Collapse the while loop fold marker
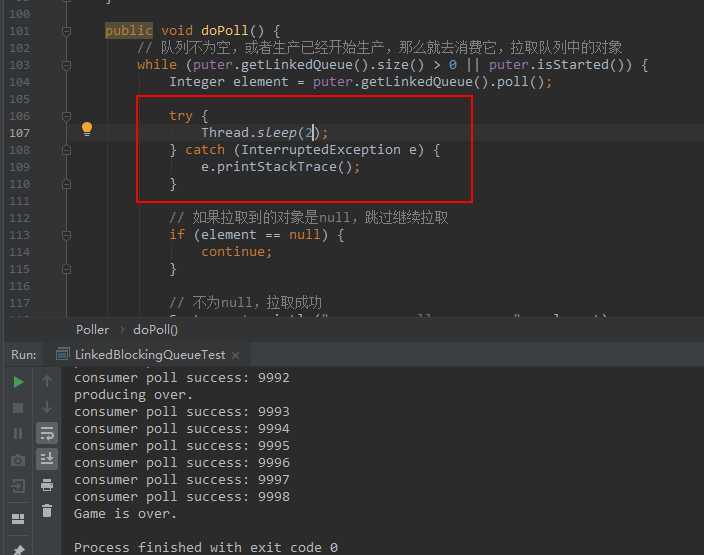Viewport: 704px width, 555px height. 66,66
